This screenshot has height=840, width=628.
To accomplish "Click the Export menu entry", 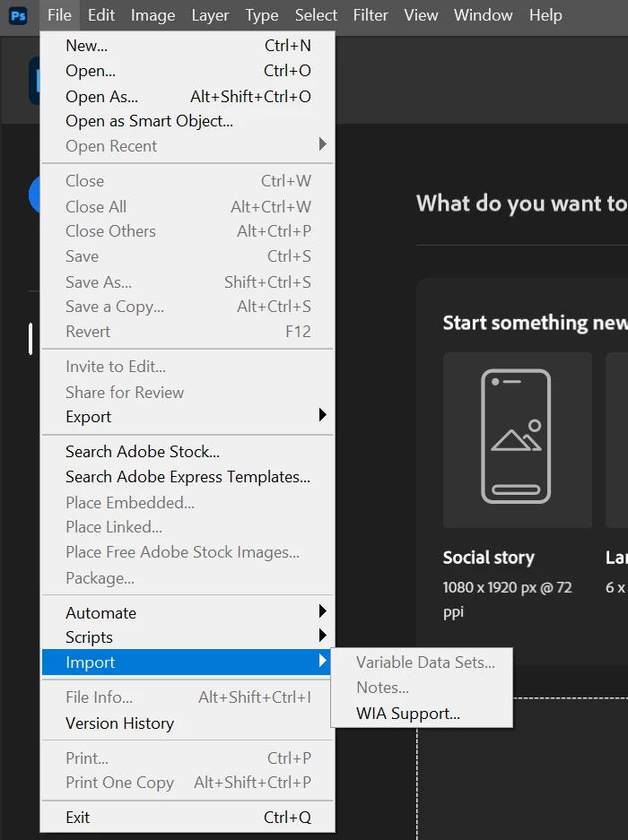I will point(188,417).
